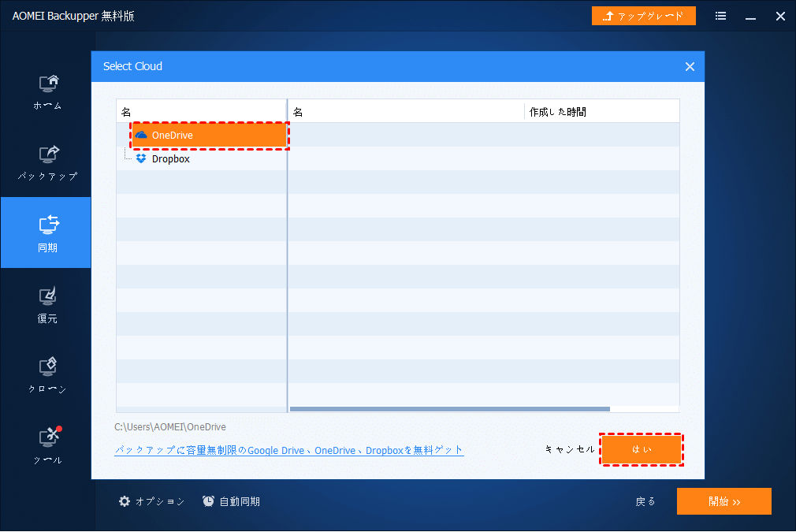
Task: Confirm with the はい (Yes) button
Action: click(x=642, y=449)
